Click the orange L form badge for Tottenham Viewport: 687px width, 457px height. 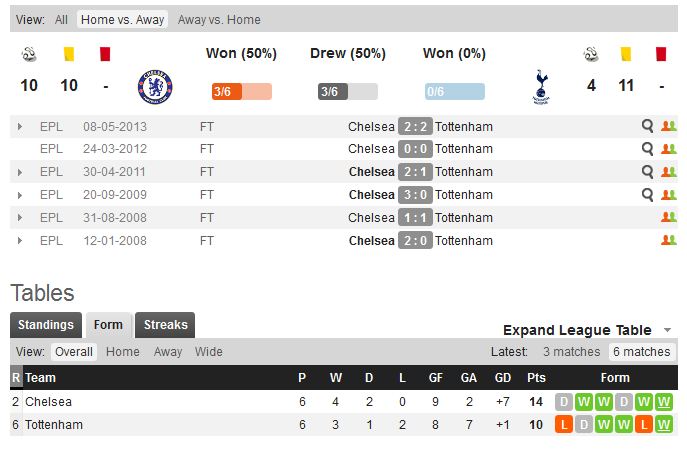[564, 425]
